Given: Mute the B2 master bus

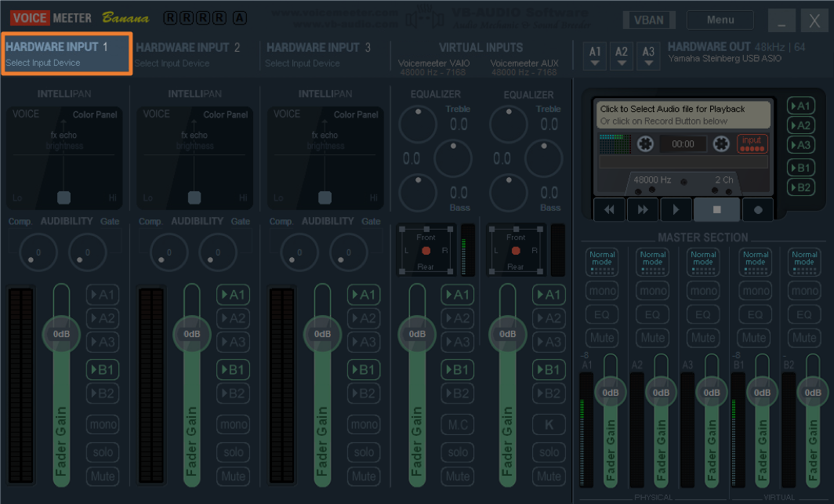Looking at the screenshot, I should coord(804,338).
